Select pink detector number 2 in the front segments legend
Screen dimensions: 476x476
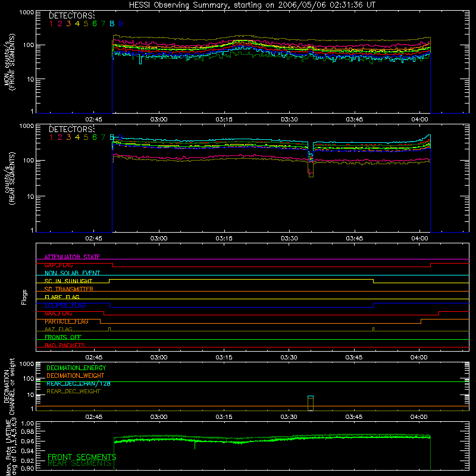(x=60, y=24)
